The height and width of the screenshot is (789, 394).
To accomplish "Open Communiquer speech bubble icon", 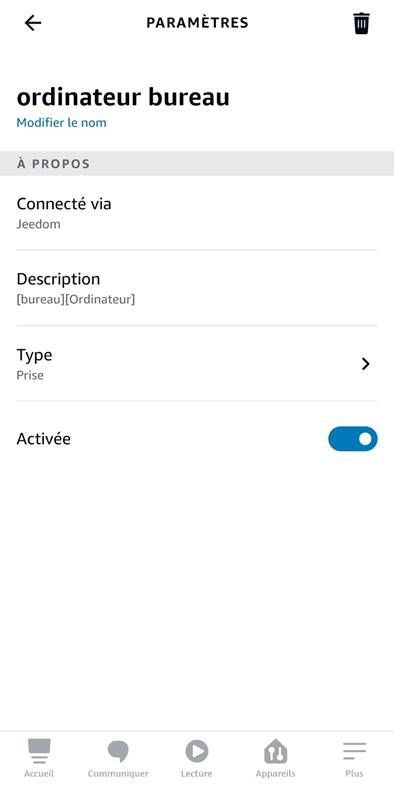I will click(x=118, y=751).
